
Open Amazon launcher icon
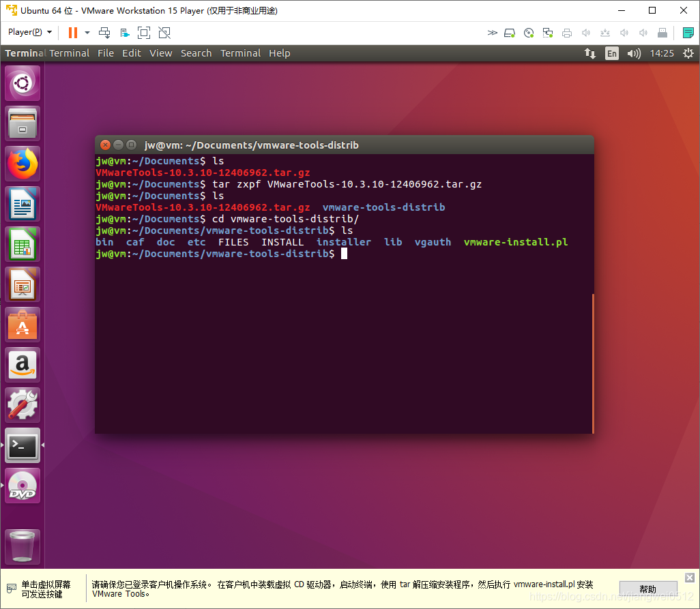coord(23,365)
